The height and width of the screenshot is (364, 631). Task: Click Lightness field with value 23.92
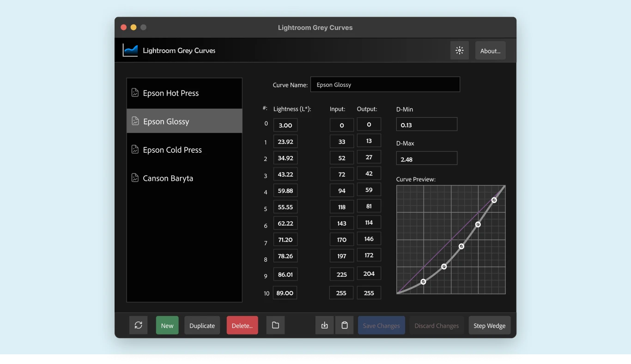285,141
